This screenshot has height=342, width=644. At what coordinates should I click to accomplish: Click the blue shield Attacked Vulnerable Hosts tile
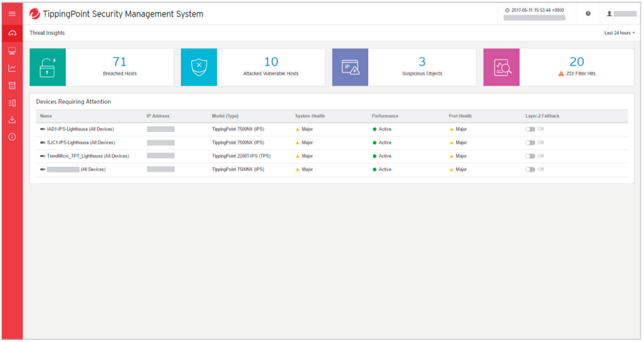point(199,67)
